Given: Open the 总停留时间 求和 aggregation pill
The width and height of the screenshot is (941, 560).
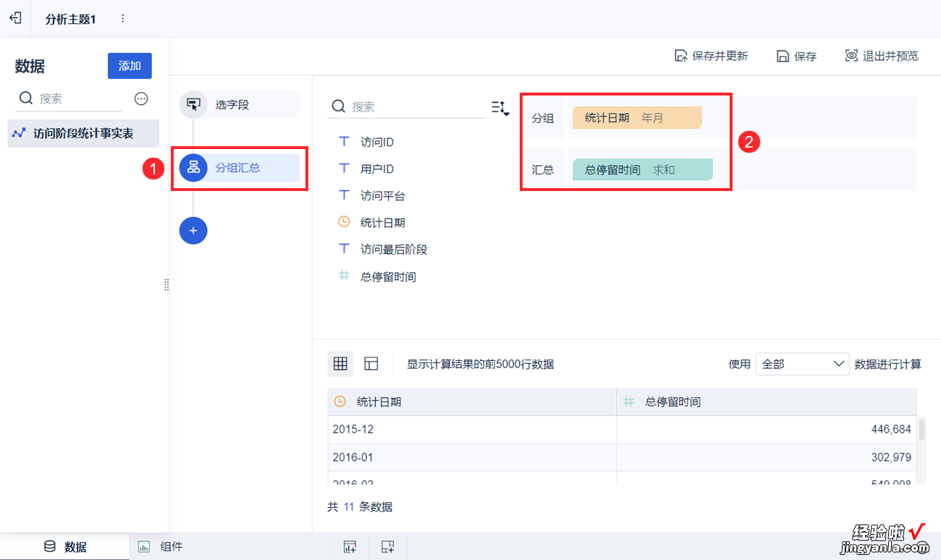Looking at the screenshot, I should pyautogui.click(x=643, y=170).
